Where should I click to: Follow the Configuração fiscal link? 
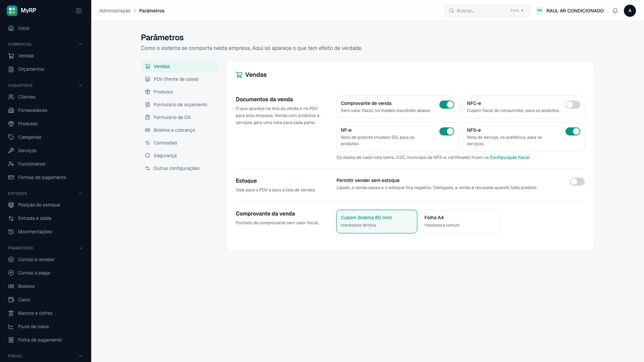pyautogui.click(x=509, y=158)
